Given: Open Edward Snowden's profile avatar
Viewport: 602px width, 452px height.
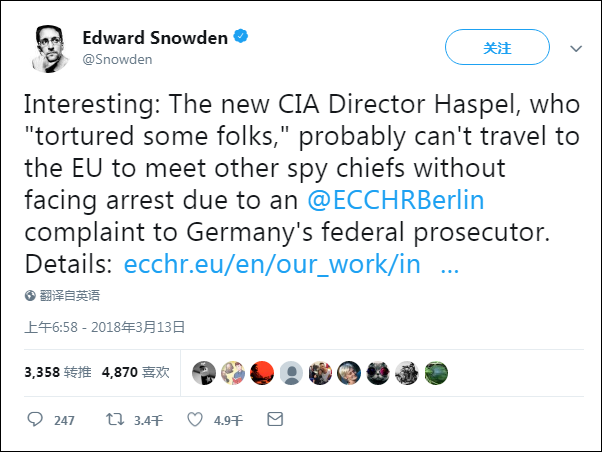Looking at the screenshot, I should (46, 46).
